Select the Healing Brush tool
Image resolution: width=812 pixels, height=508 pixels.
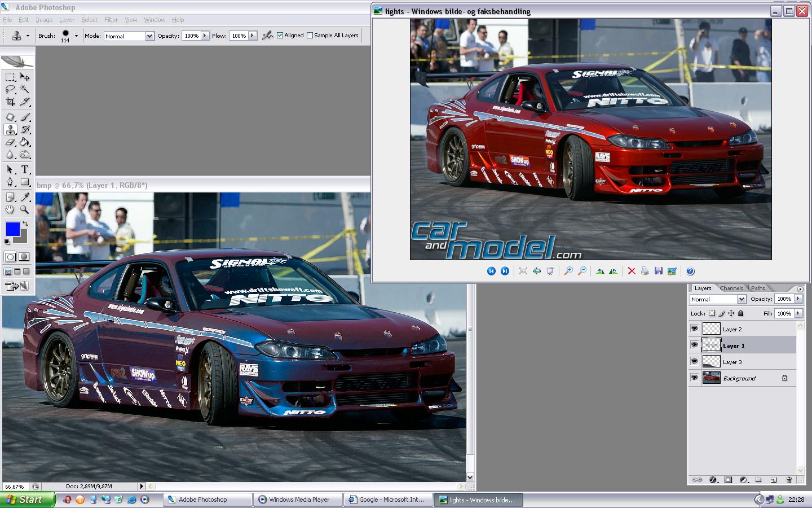pos(10,117)
